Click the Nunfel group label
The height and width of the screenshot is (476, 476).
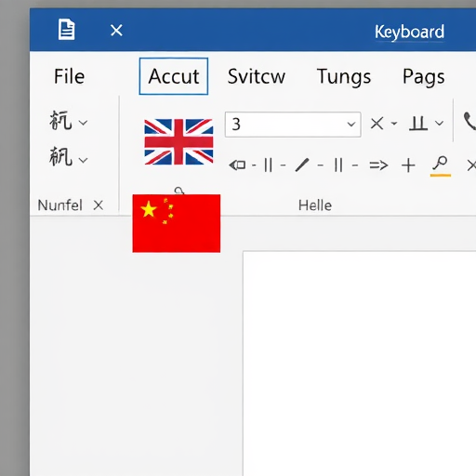[x=60, y=205]
